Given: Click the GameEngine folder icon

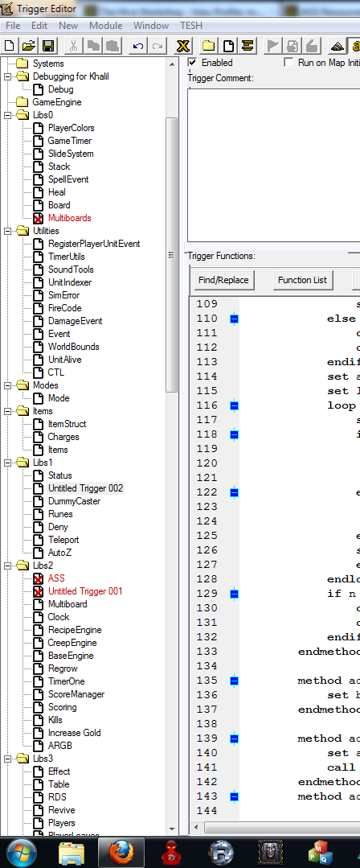Looking at the screenshot, I should pos(22,102).
